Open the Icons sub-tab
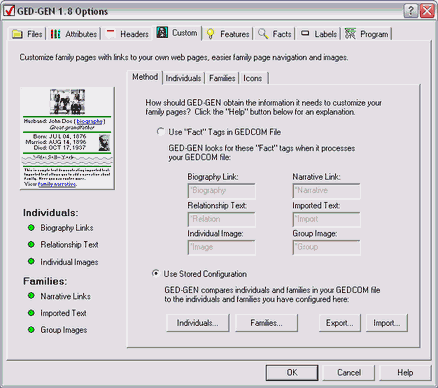The height and width of the screenshot is (388, 438). coord(253,78)
